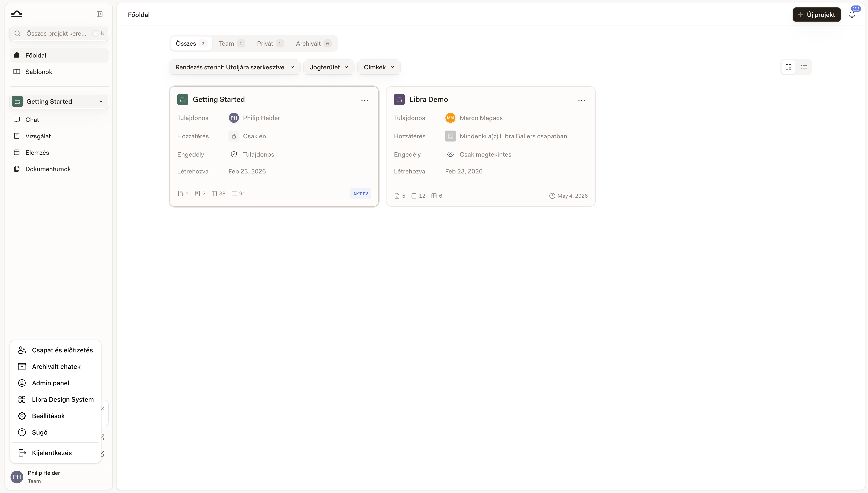Select the Összes tab
Screen dimensions: 868x493
191,43
